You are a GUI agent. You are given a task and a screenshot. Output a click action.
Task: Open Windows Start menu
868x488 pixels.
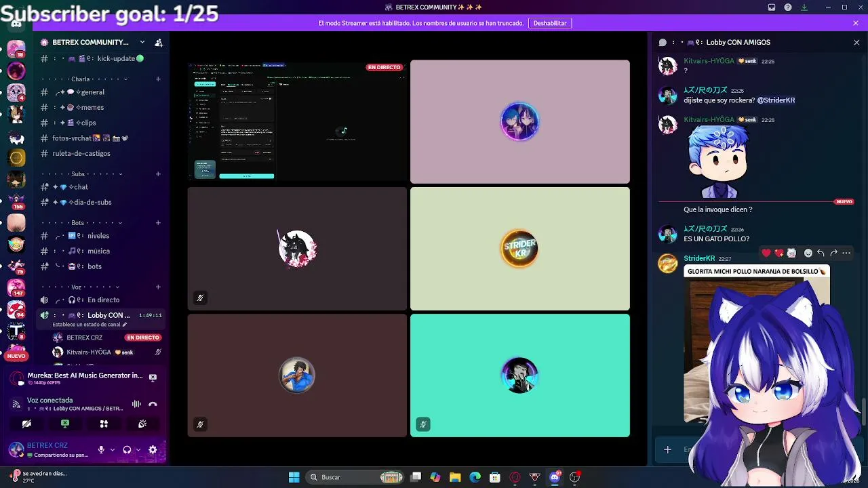(294, 477)
